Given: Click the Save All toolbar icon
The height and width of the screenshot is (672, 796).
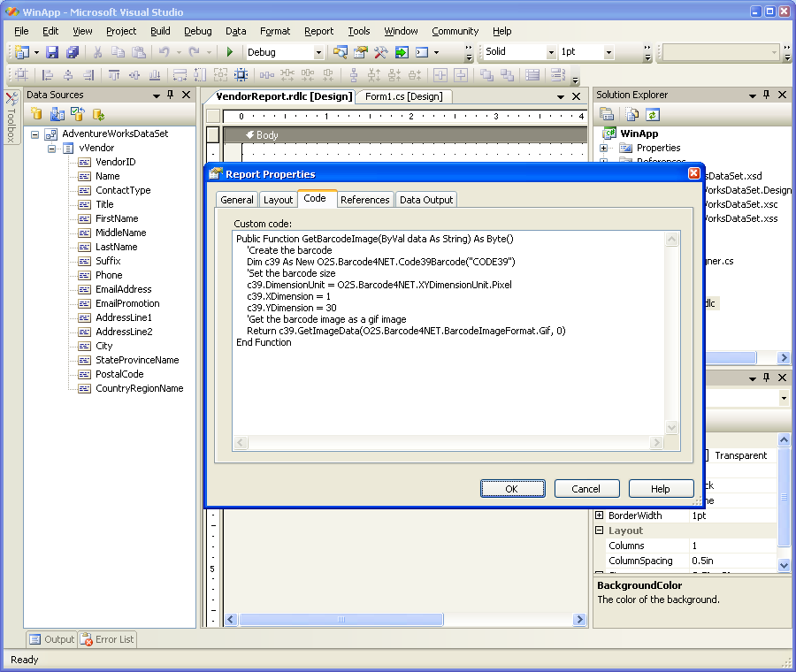Looking at the screenshot, I should (73, 52).
